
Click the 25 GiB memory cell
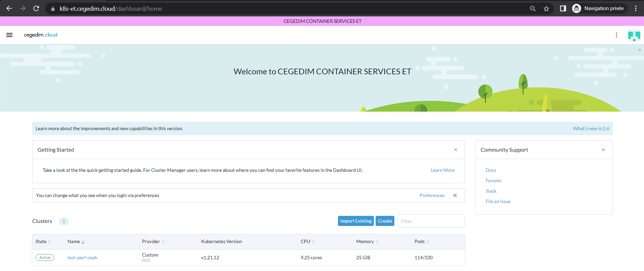tap(363, 258)
